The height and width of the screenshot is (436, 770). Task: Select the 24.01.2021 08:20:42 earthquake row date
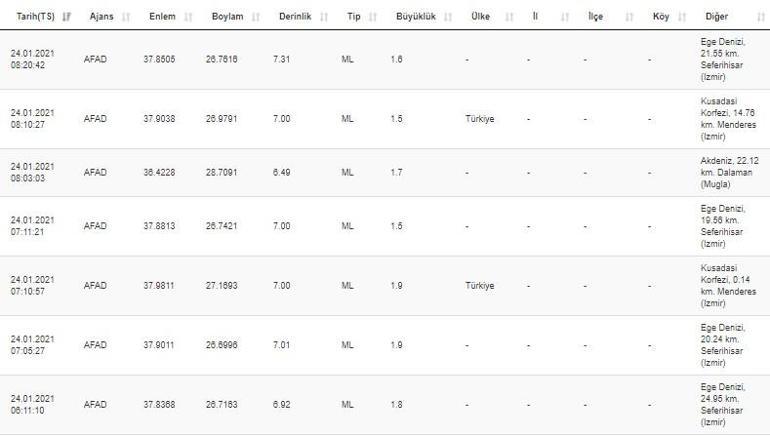point(33,59)
